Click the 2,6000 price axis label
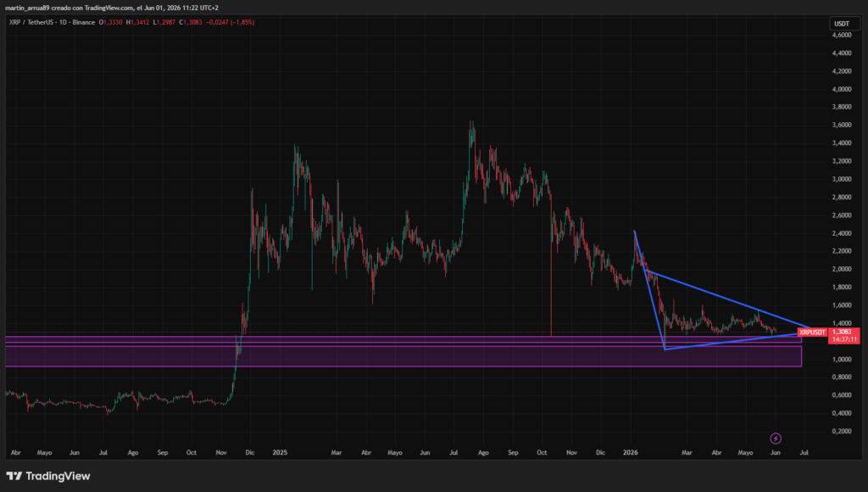The height and width of the screenshot is (492, 868). [x=842, y=215]
